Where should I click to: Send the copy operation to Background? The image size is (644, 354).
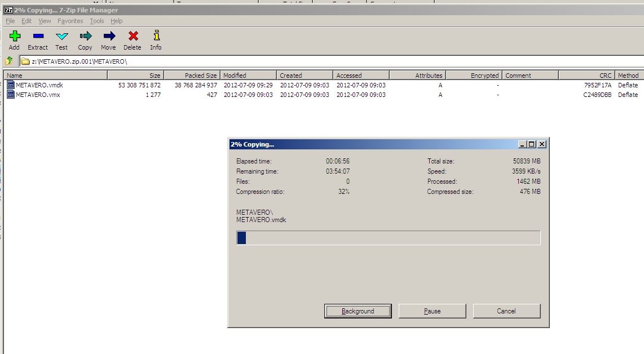point(358,311)
